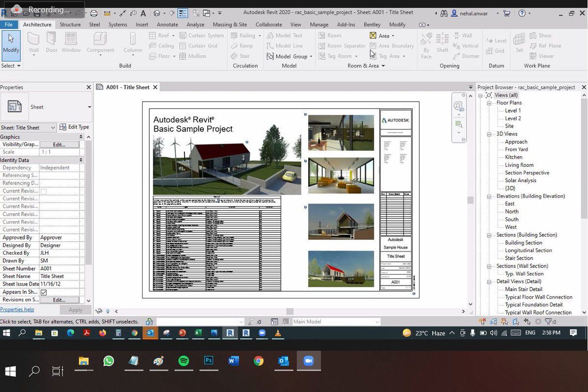Click the Set work plane tool
This screenshot has width=588, height=392.
pos(519,43)
